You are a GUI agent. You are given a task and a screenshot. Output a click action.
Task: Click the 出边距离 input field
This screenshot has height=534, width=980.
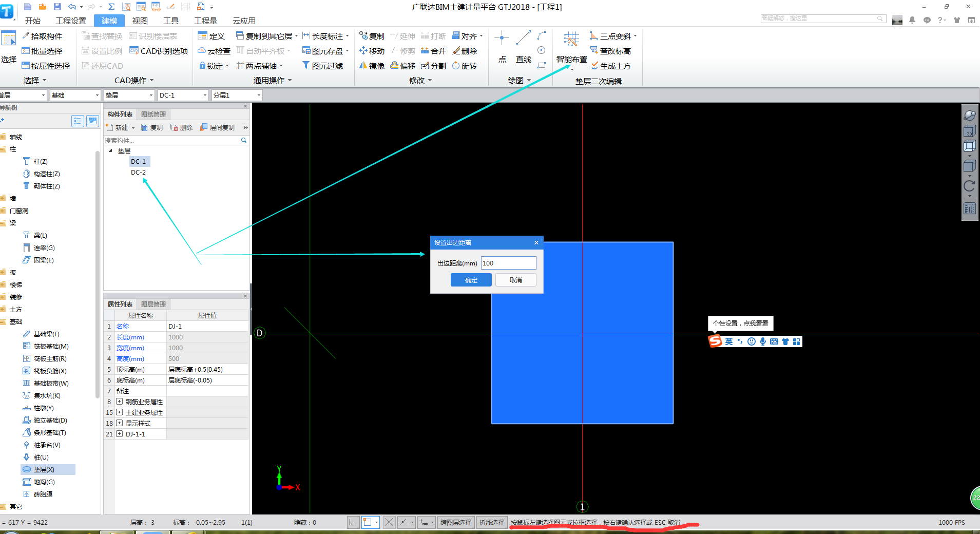point(508,263)
